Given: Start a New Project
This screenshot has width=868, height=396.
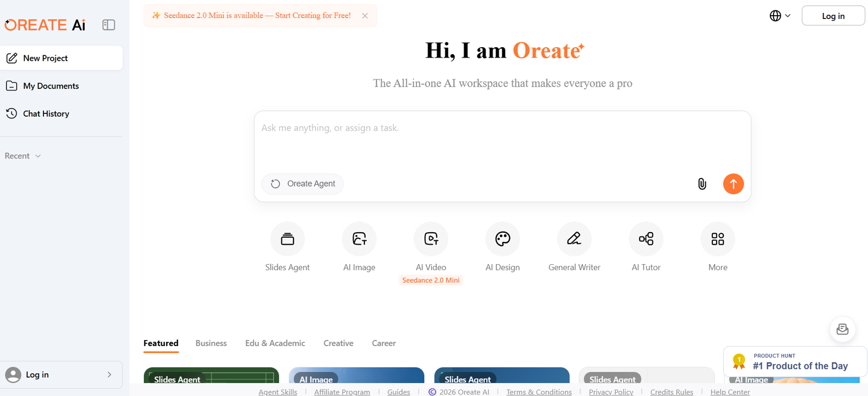Looking at the screenshot, I should 61,58.
